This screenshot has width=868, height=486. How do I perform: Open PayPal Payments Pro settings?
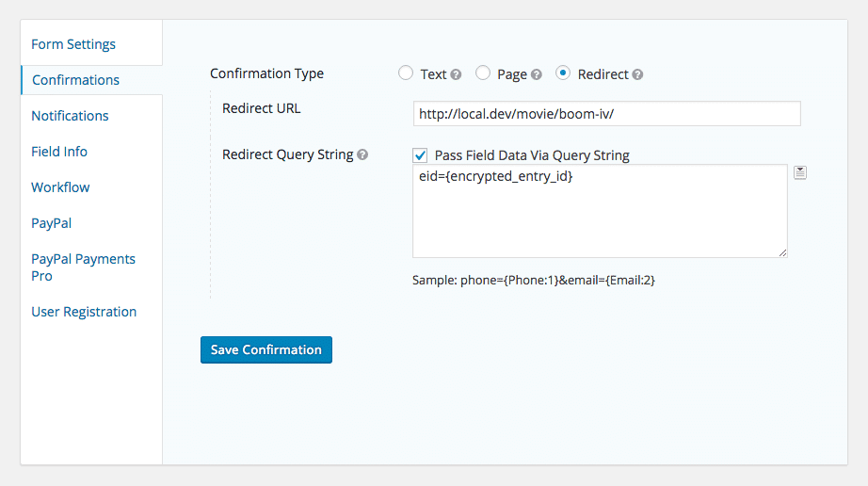[83, 267]
